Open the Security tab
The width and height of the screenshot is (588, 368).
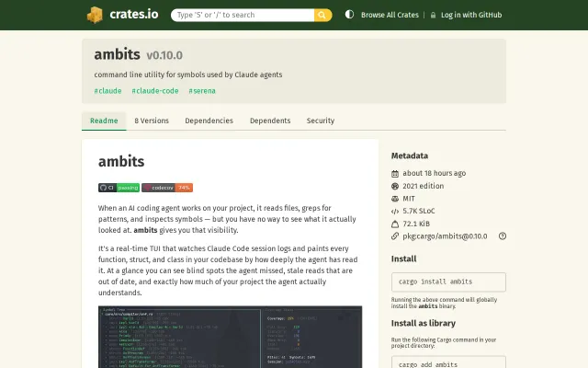(x=321, y=121)
